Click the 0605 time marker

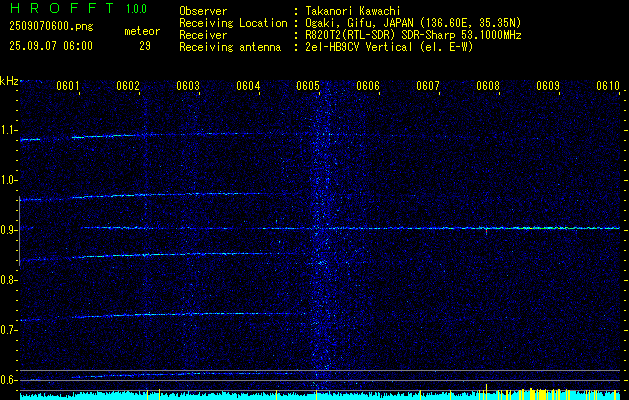(308, 85)
